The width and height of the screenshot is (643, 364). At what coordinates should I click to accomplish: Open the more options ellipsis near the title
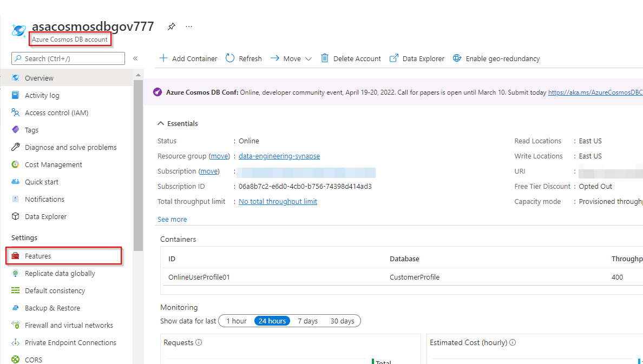tap(189, 27)
